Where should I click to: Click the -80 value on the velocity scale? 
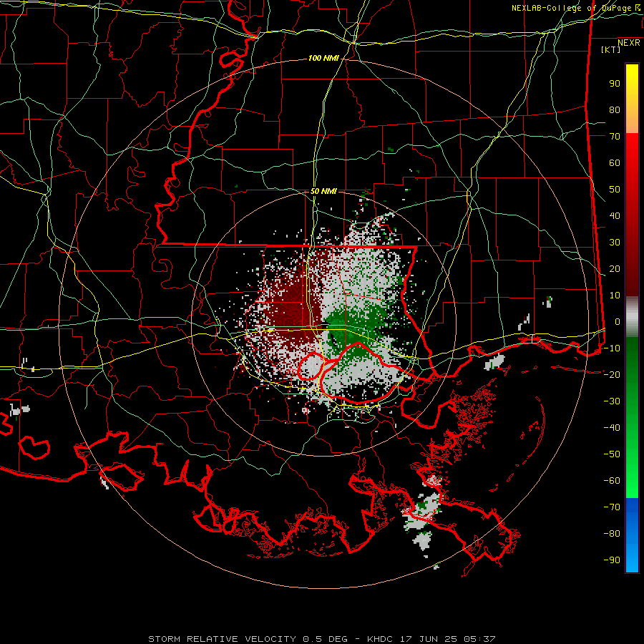612,534
